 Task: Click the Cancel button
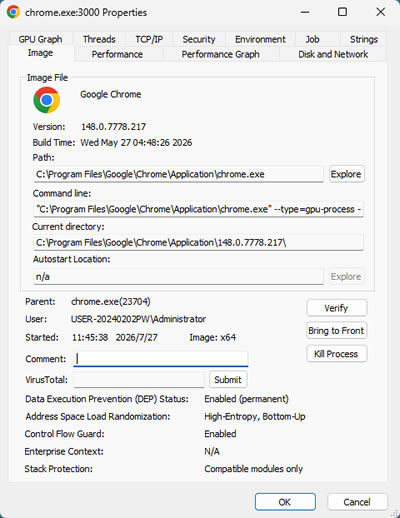[x=357, y=502]
